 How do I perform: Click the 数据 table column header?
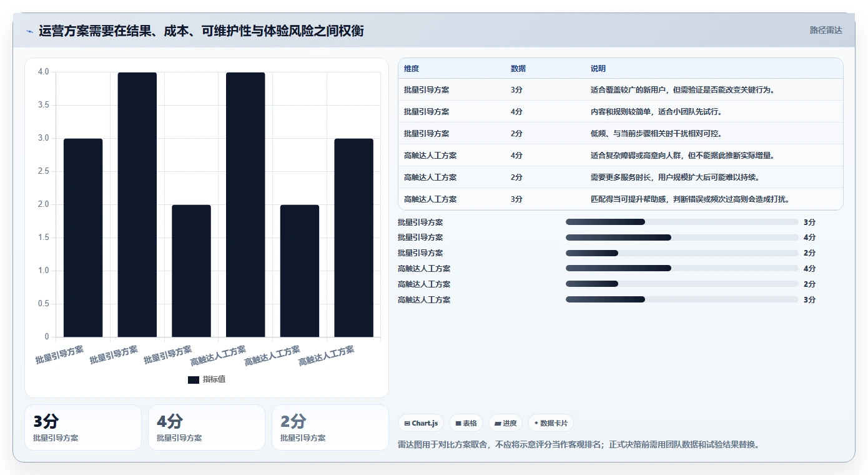(518, 69)
